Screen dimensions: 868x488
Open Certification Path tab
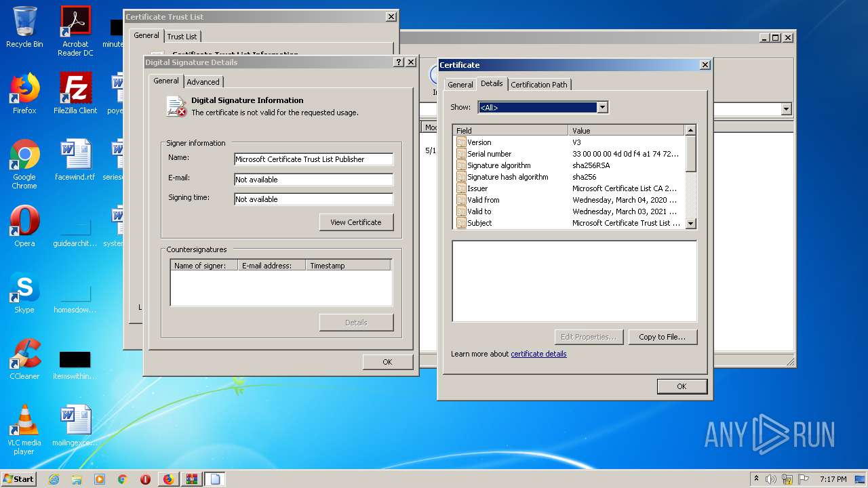point(539,85)
